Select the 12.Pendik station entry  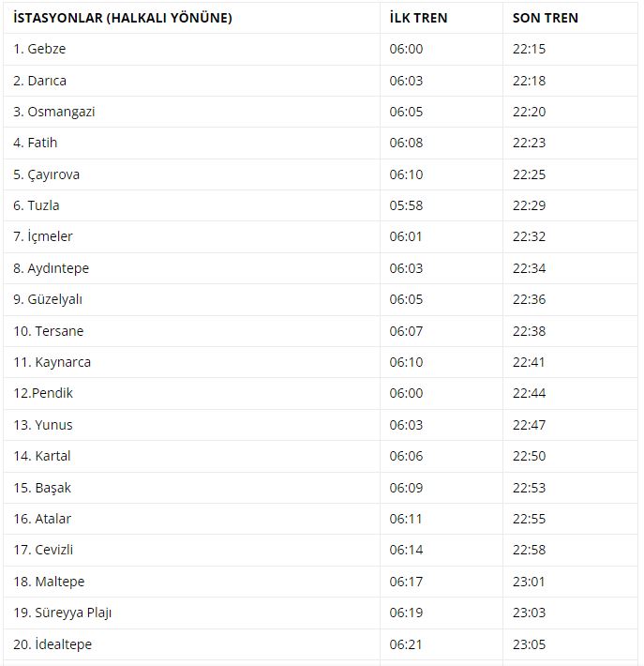coord(43,393)
